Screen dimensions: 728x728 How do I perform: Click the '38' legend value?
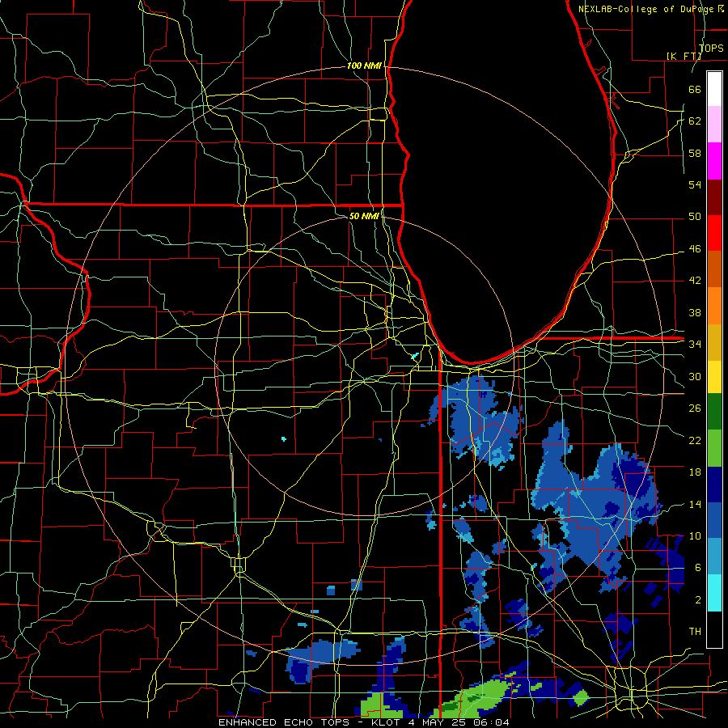pos(695,312)
